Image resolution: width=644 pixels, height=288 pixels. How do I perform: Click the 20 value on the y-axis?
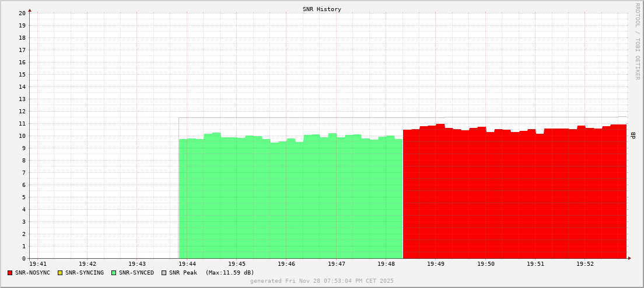[22, 13]
